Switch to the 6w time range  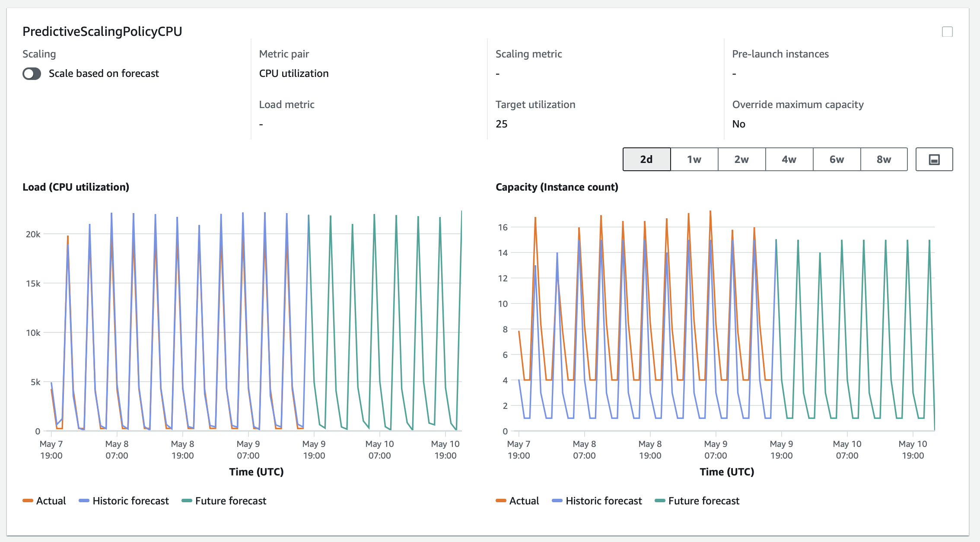pos(837,159)
